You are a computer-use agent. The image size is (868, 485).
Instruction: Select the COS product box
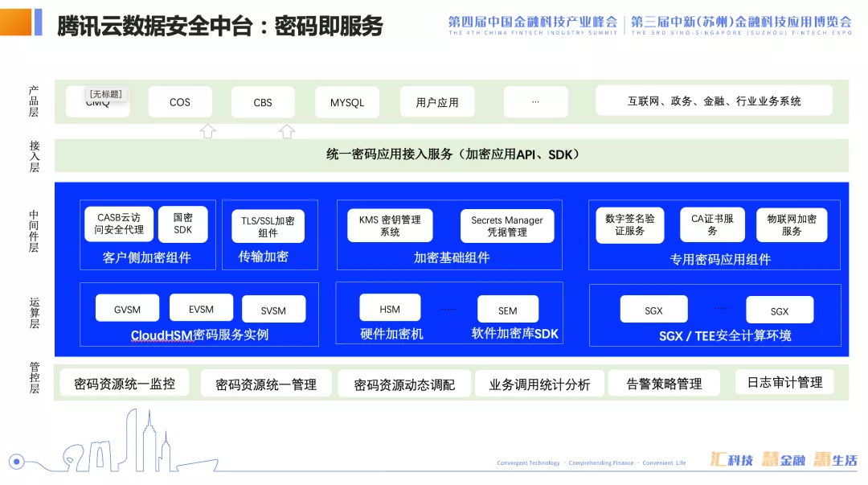coord(180,102)
